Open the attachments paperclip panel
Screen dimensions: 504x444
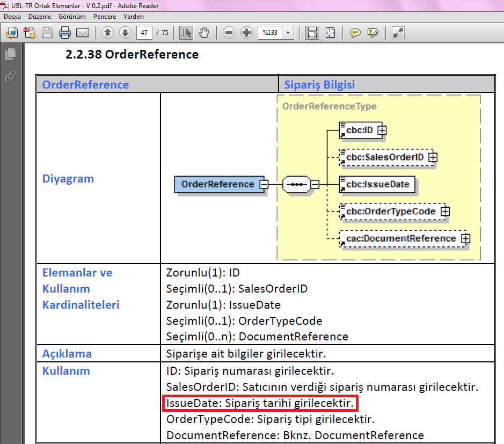10,77
